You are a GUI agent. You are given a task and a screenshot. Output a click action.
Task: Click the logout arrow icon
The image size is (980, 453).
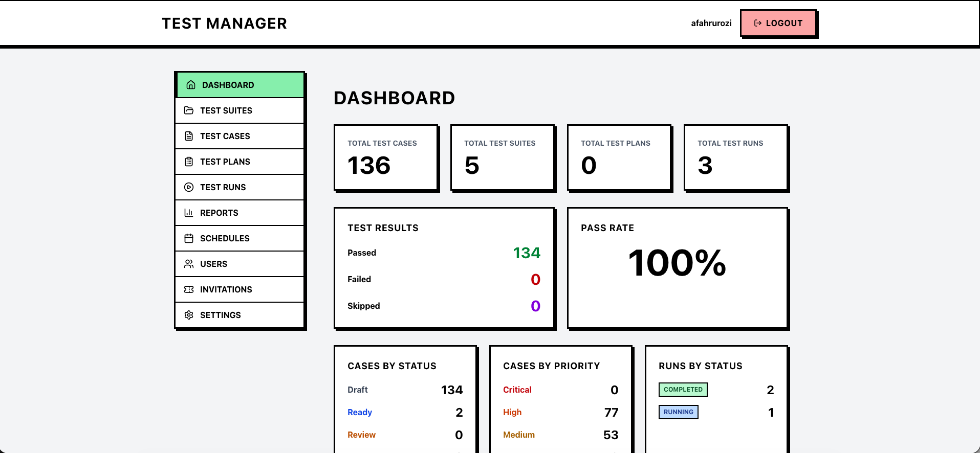pos(758,23)
